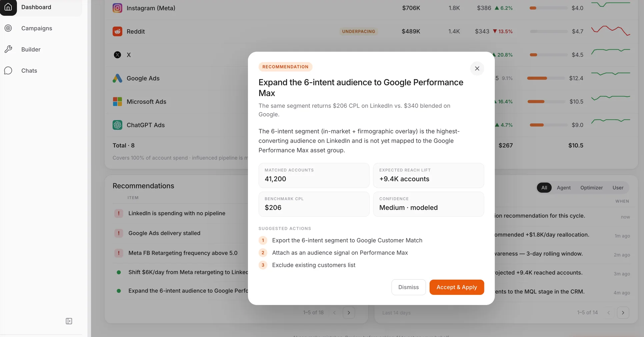Viewport: 644px width, 337px height.
Task: Dismiss the recommendation dialog
Action: [408, 287]
